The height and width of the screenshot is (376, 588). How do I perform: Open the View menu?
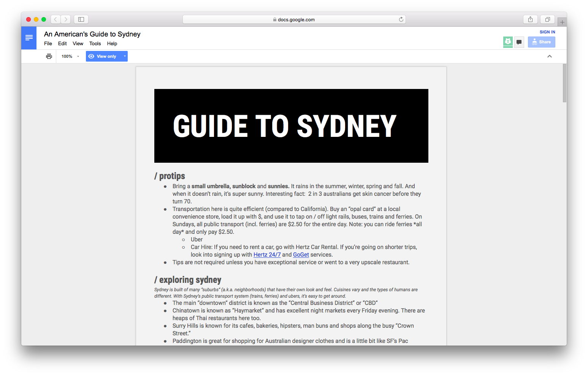pos(78,44)
